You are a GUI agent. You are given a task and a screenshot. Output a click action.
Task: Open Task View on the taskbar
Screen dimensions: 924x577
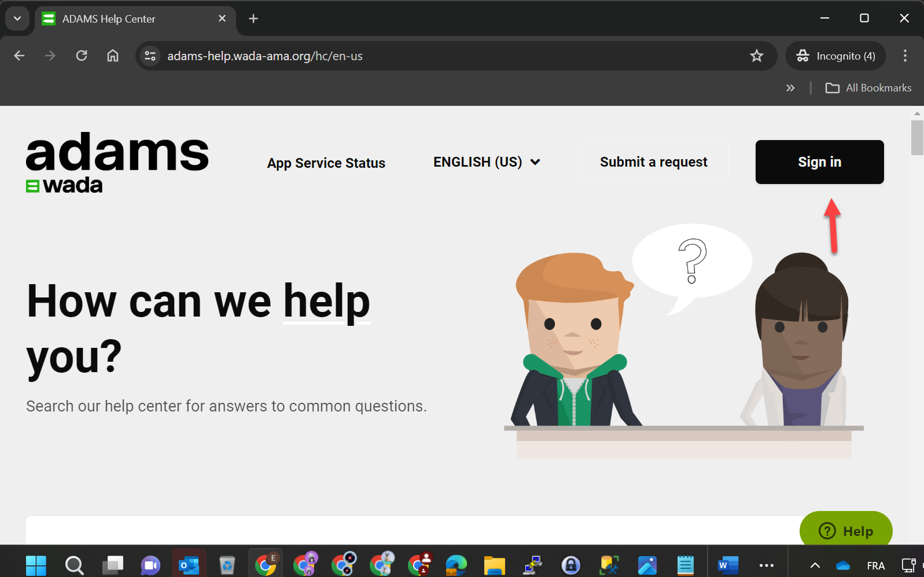pyautogui.click(x=113, y=565)
